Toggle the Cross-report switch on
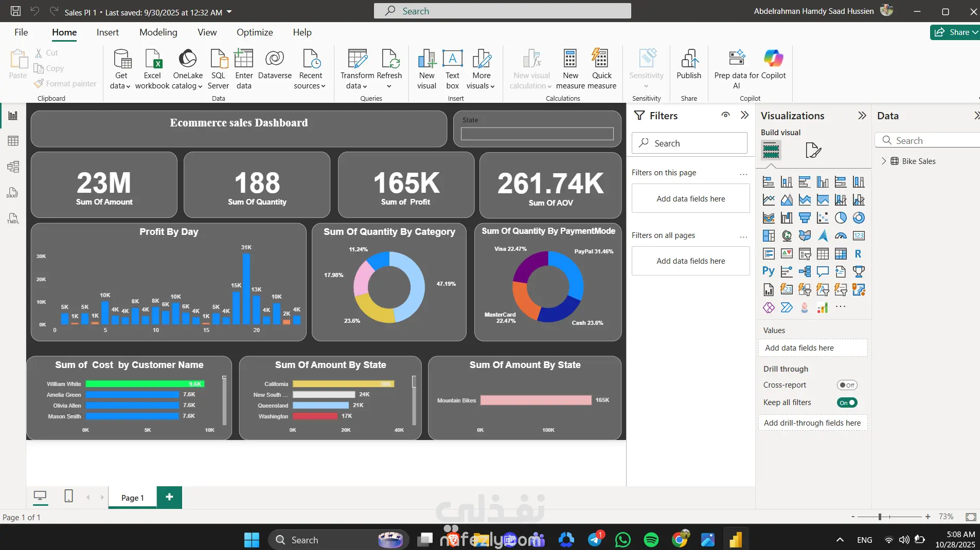 coord(847,385)
